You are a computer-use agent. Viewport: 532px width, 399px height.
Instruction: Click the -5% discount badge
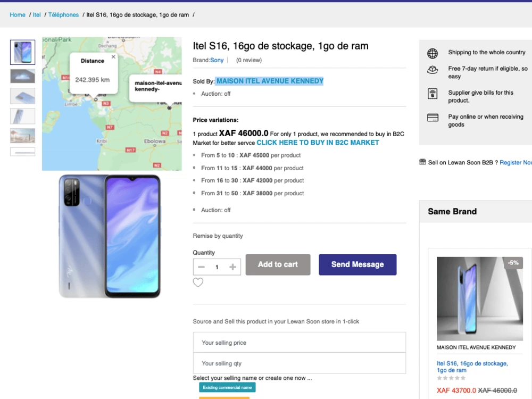pyautogui.click(x=513, y=263)
